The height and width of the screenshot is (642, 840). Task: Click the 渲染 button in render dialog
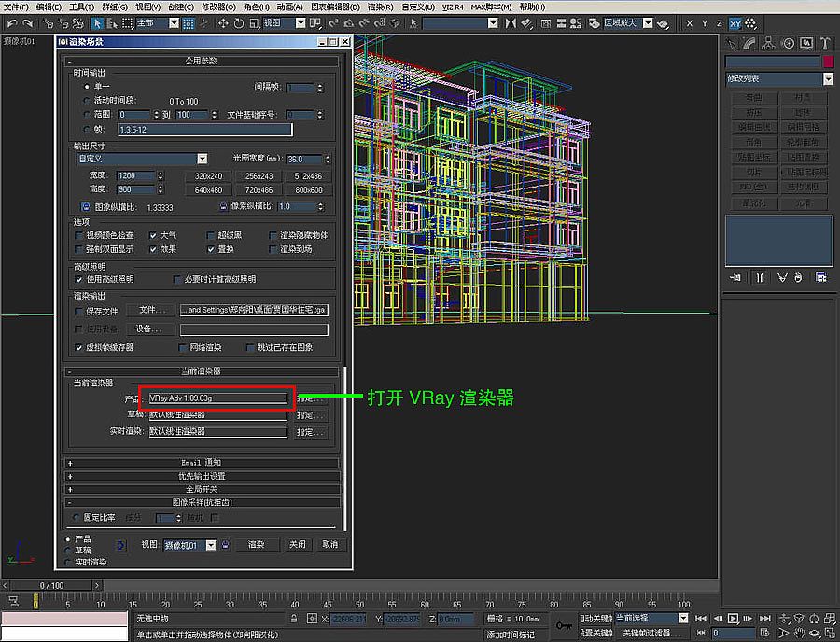click(x=257, y=545)
